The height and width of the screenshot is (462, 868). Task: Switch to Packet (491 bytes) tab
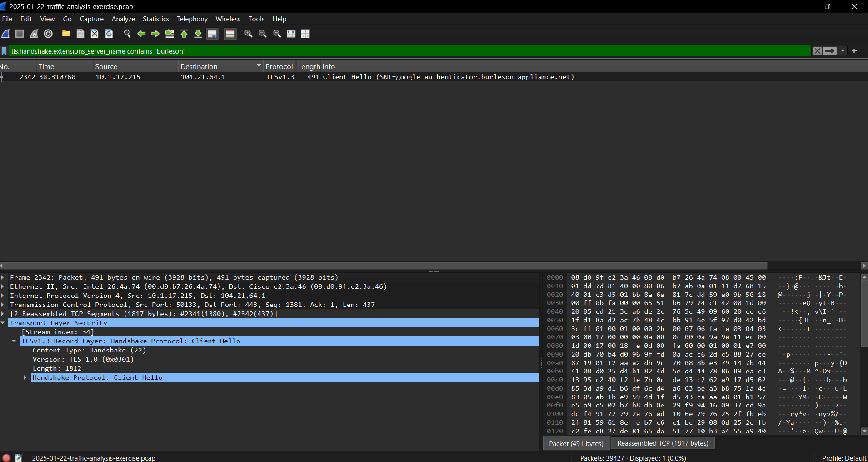pyautogui.click(x=576, y=443)
